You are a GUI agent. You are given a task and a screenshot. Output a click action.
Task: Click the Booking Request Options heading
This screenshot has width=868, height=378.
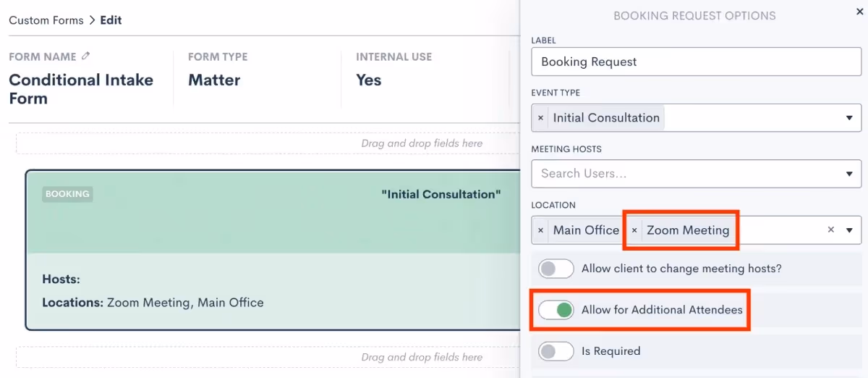(x=694, y=15)
